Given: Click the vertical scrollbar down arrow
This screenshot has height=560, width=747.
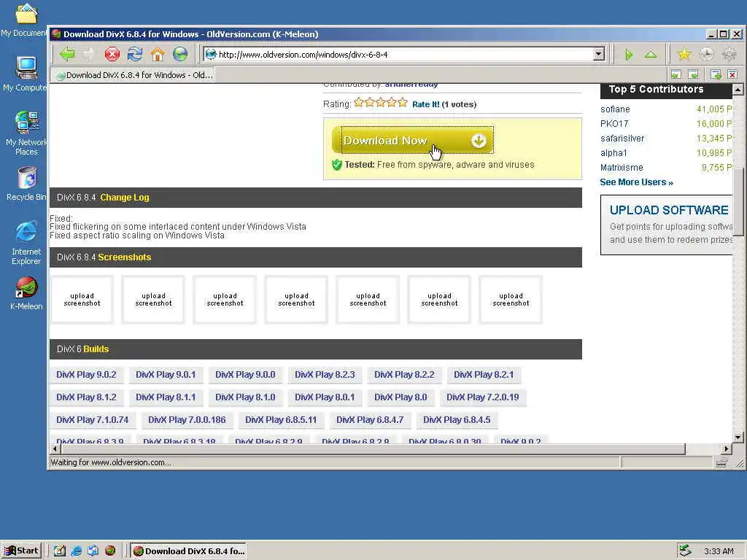Looking at the screenshot, I should [x=738, y=437].
